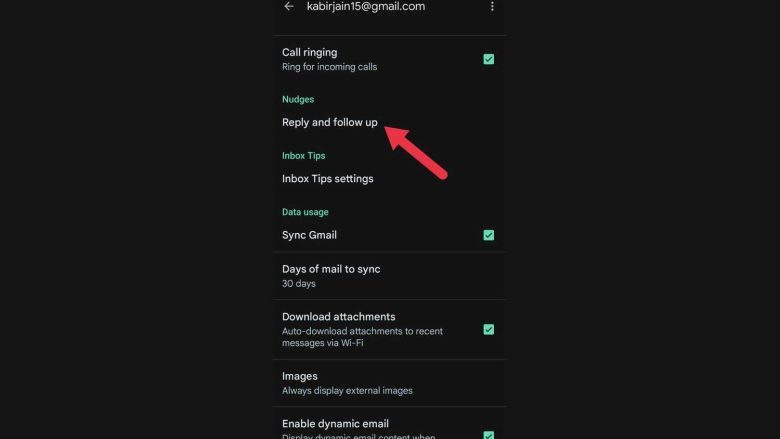Click the Nudges section header

pyautogui.click(x=298, y=99)
